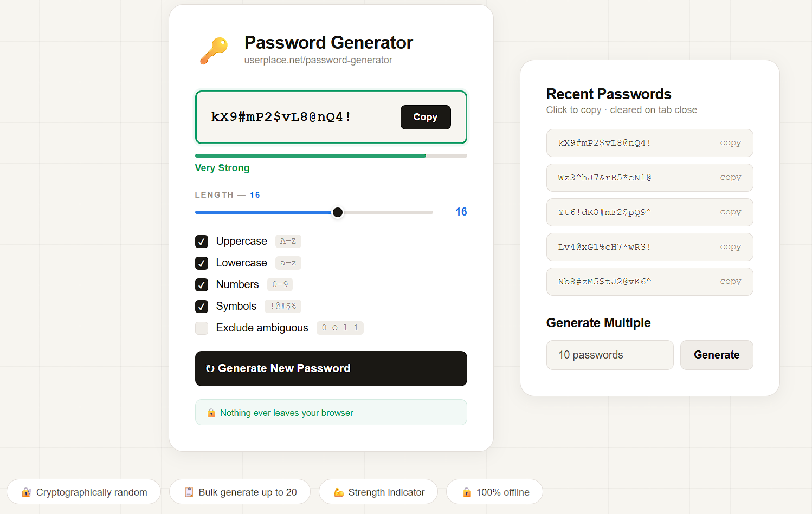Click the refresh arrow inside Generate New Password

(211, 368)
